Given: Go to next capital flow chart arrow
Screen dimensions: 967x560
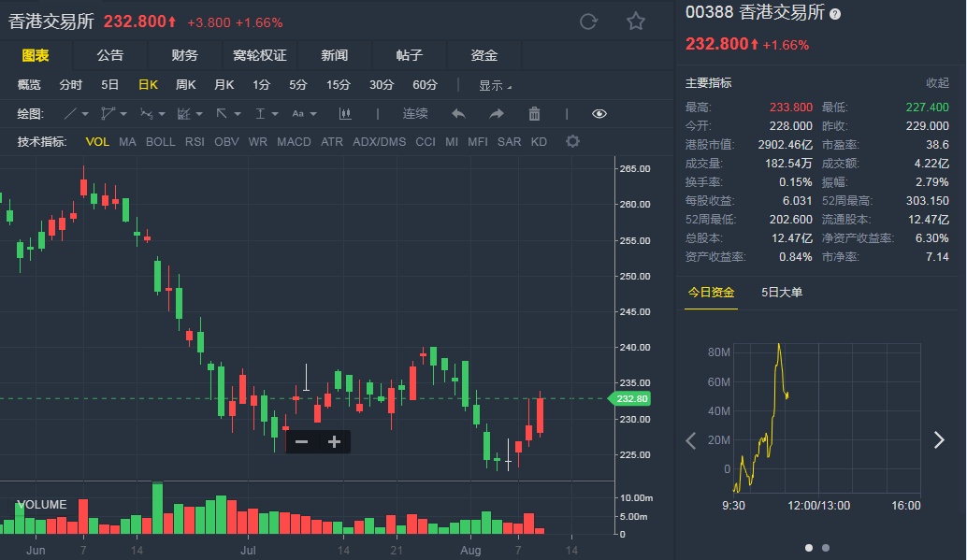Looking at the screenshot, I should (939, 440).
